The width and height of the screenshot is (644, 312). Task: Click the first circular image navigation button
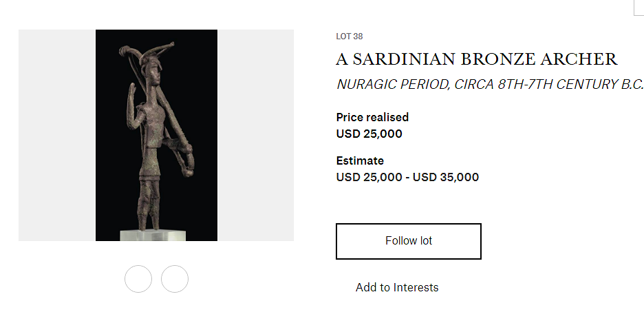(x=138, y=279)
